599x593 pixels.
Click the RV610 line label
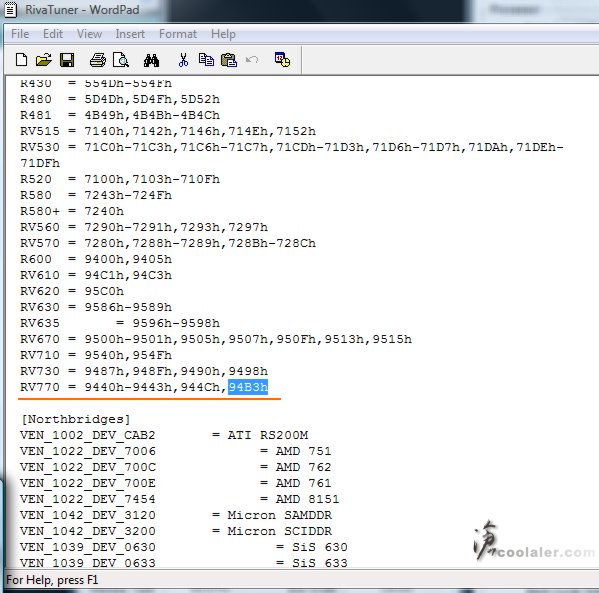click(40, 275)
